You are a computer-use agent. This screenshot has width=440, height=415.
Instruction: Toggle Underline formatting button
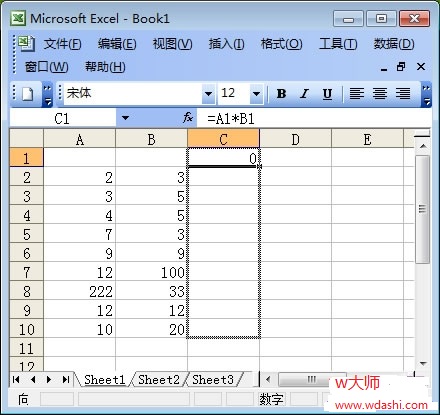327,94
